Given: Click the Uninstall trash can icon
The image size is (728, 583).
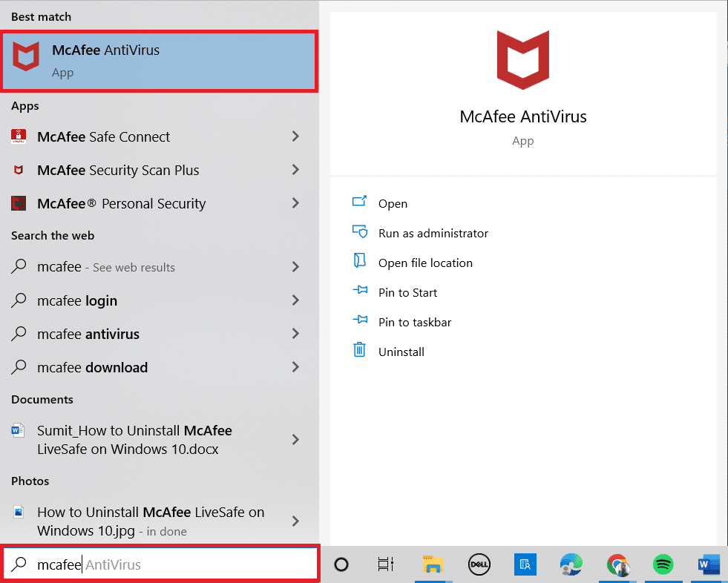Looking at the screenshot, I should click(x=359, y=349).
